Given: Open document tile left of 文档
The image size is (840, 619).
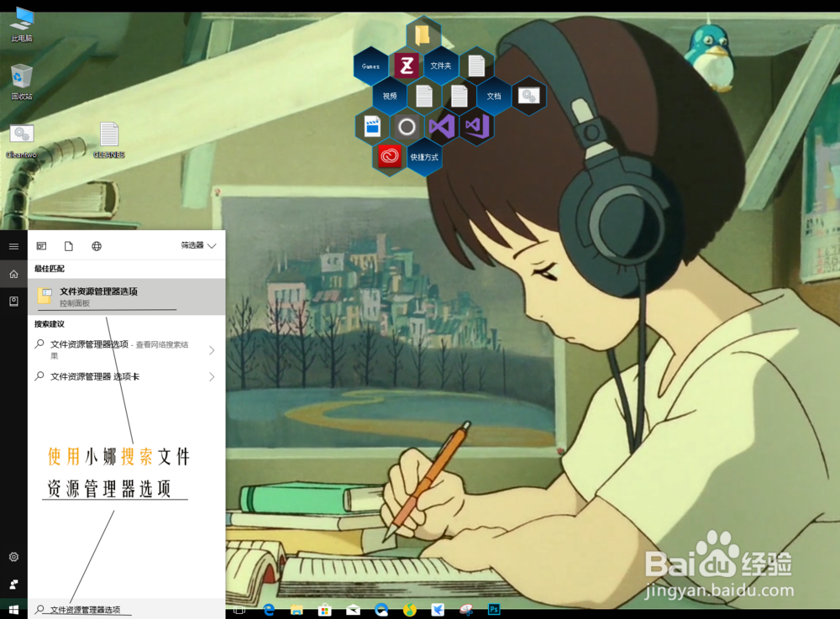Looking at the screenshot, I should pos(459,97).
